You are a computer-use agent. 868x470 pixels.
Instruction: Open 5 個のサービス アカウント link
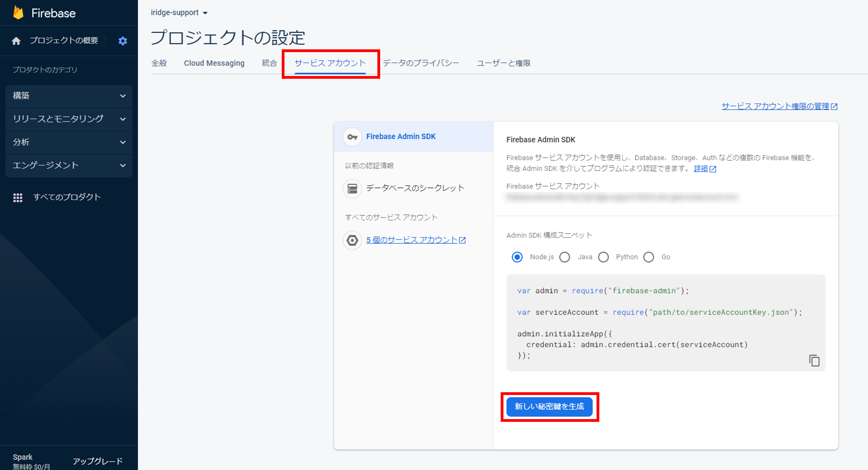412,240
